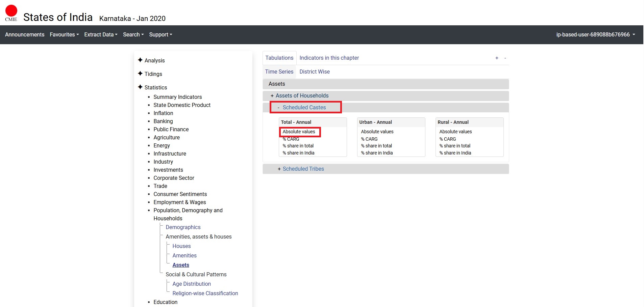Open Absolute values under Total - Annual
This screenshot has height=307, width=644.
point(299,132)
